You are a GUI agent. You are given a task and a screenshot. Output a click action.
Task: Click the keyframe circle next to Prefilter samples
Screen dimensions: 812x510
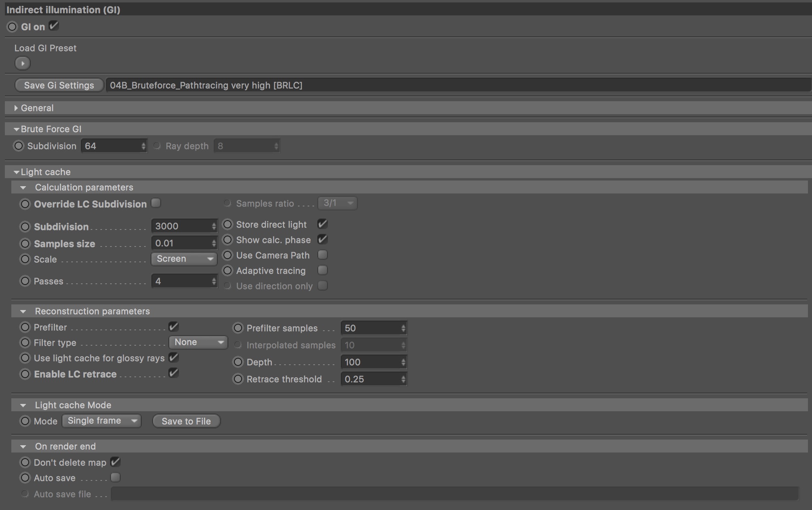(x=238, y=328)
